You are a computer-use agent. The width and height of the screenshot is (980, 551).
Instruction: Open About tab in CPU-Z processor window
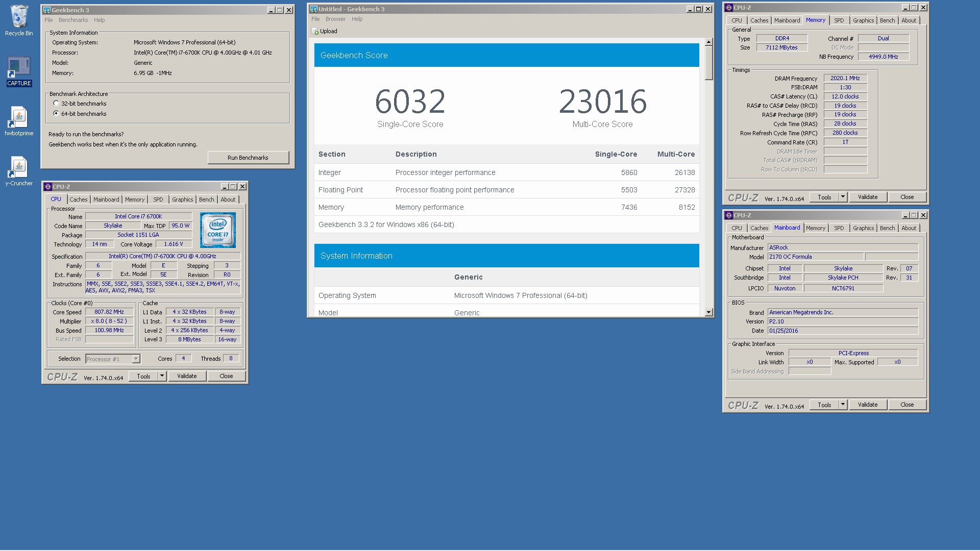pos(228,199)
